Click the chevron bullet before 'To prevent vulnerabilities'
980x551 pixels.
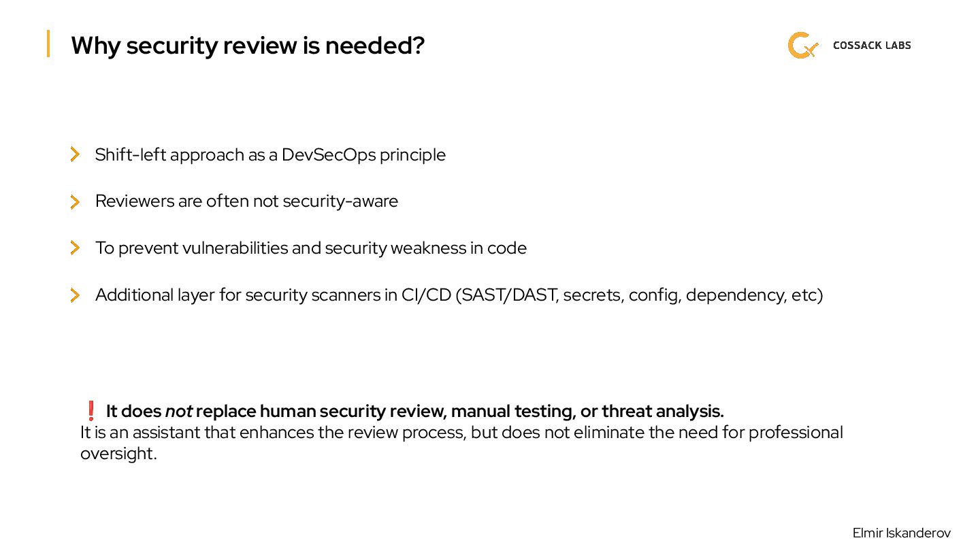(x=75, y=248)
